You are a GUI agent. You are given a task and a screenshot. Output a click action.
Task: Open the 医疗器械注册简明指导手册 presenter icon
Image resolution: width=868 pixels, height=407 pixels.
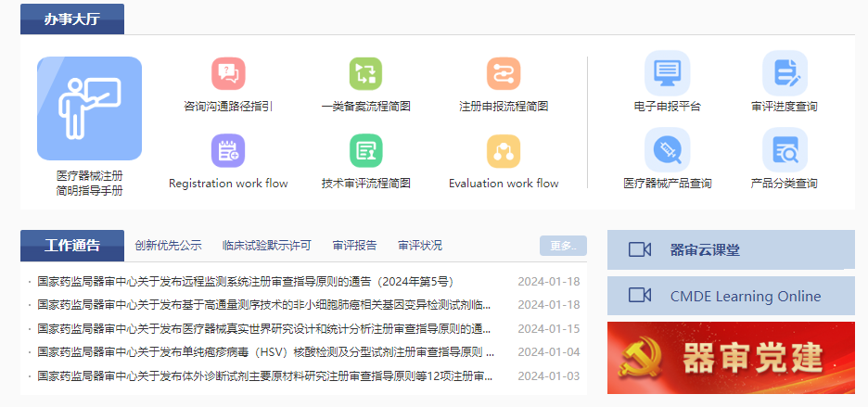(89, 108)
